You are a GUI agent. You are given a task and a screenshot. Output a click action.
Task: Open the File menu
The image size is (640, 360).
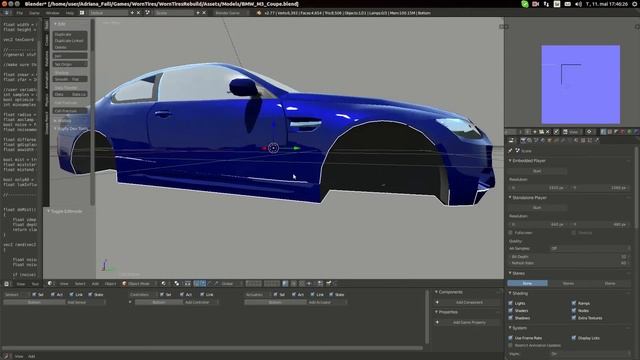click(x=20, y=13)
